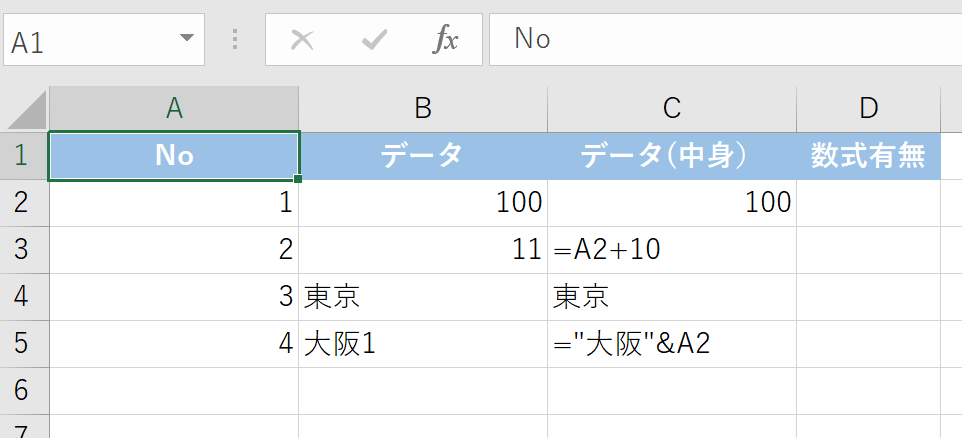962x438 pixels.
Task: Select column D header
Action: click(868, 109)
